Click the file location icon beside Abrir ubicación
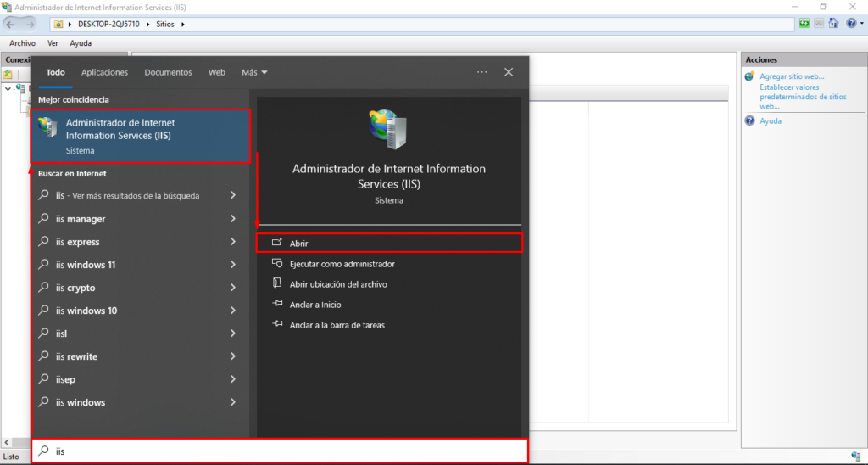Image resolution: width=868 pixels, height=465 pixels. pyautogui.click(x=277, y=283)
